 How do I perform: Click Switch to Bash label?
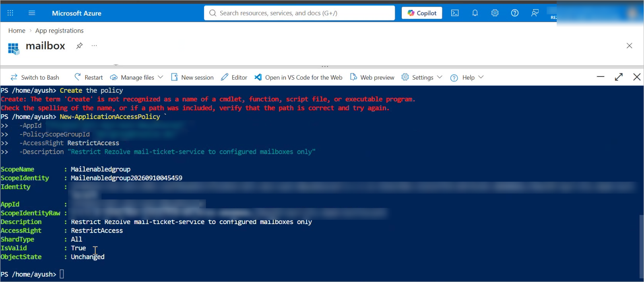[x=40, y=78]
